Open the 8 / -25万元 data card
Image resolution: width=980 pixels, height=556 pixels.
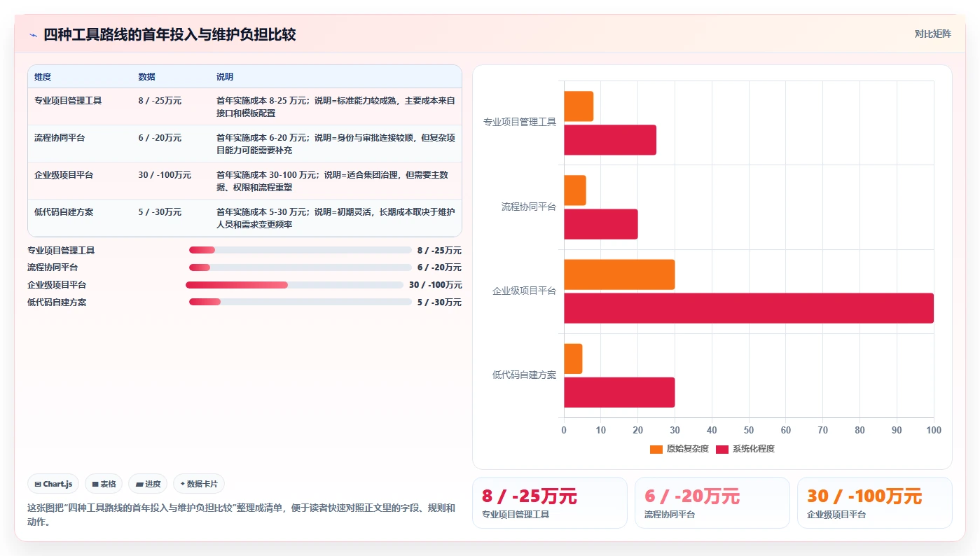550,503
